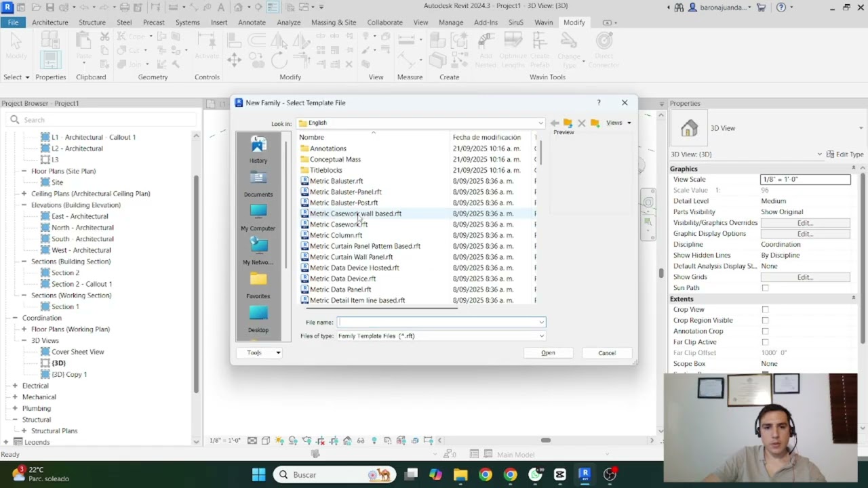Open the History location in dialog sidebar
The height and width of the screenshot is (488, 868).
(x=258, y=150)
